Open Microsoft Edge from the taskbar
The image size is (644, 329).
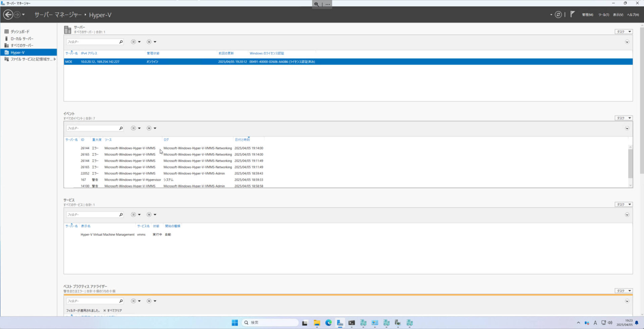pos(328,323)
